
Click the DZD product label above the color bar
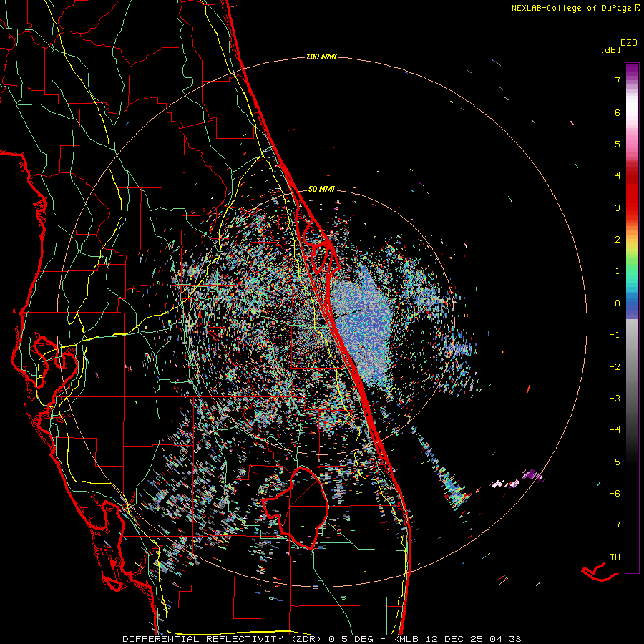click(x=628, y=43)
